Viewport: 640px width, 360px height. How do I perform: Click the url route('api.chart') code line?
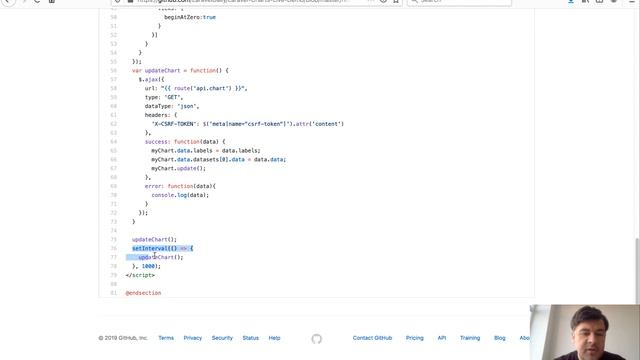click(196, 88)
